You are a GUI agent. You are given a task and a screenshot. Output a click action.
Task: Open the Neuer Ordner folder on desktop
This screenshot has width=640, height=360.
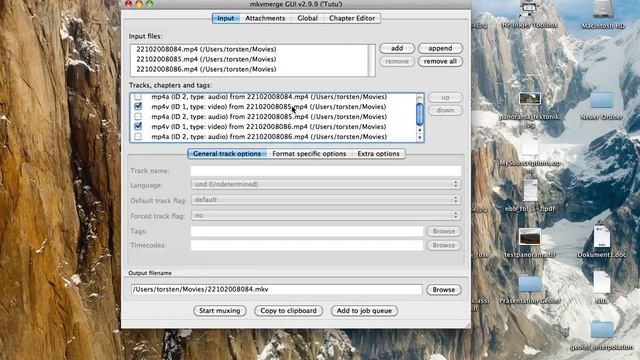[x=602, y=100]
